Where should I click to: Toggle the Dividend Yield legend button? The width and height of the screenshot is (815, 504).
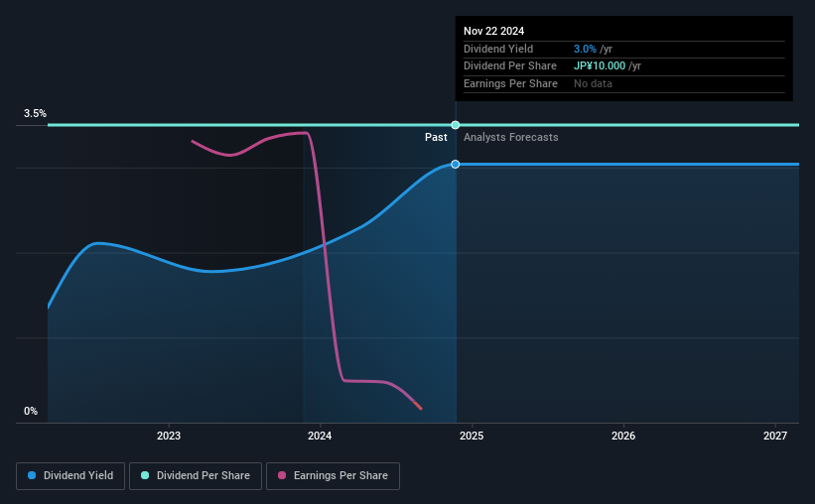click(x=70, y=476)
